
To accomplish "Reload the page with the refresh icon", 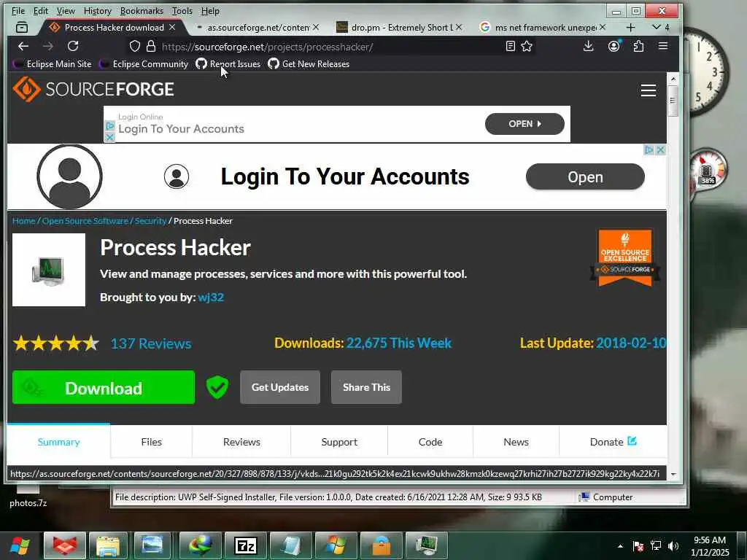I will point(73,46).
